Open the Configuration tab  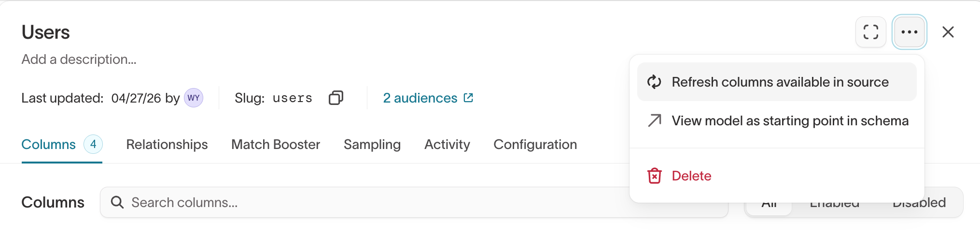click(535, 144)
